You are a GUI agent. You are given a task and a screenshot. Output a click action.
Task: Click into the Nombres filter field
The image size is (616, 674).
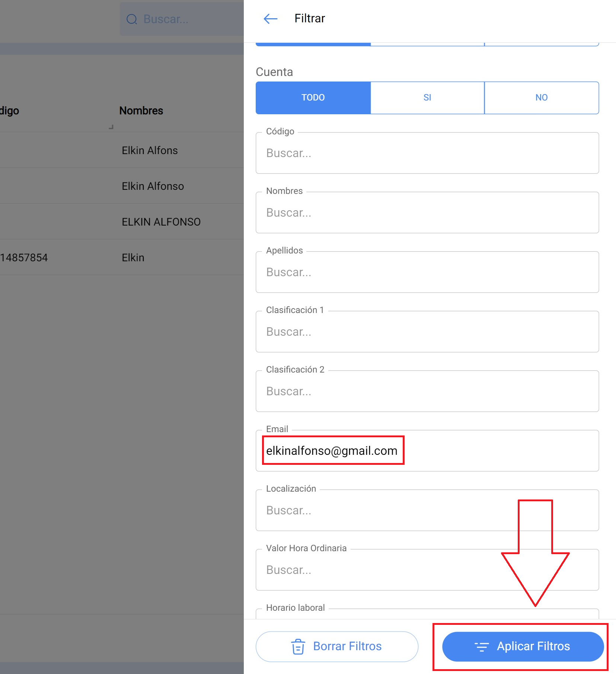click(x=427, y=213)
